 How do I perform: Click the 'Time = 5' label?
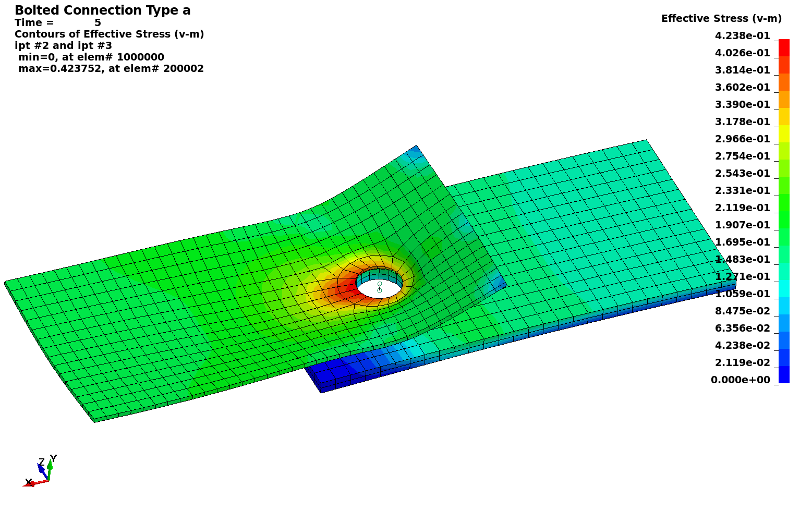click(x=57, y=23)
